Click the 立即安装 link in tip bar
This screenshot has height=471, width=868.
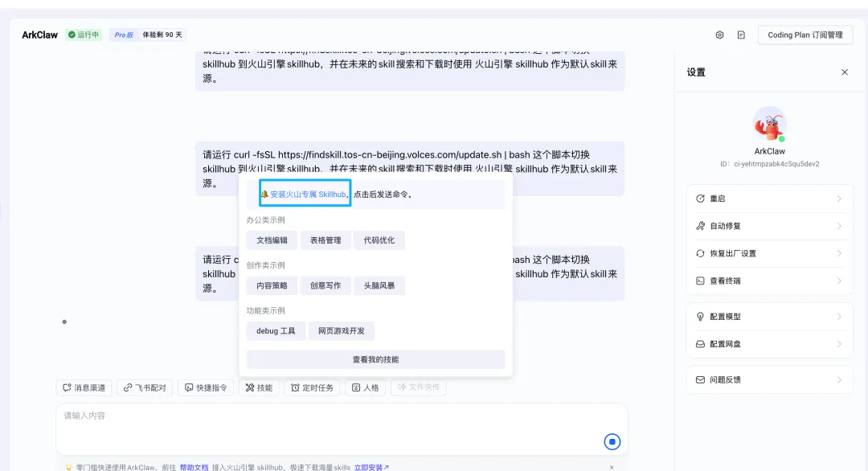click(371, 468)
